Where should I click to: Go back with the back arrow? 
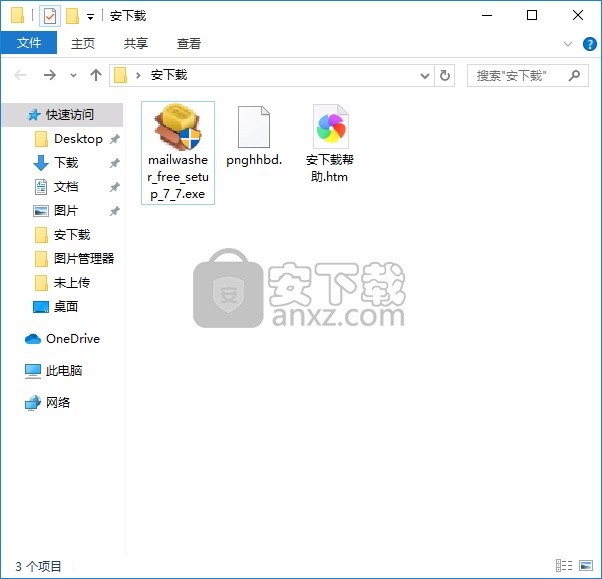20,75
